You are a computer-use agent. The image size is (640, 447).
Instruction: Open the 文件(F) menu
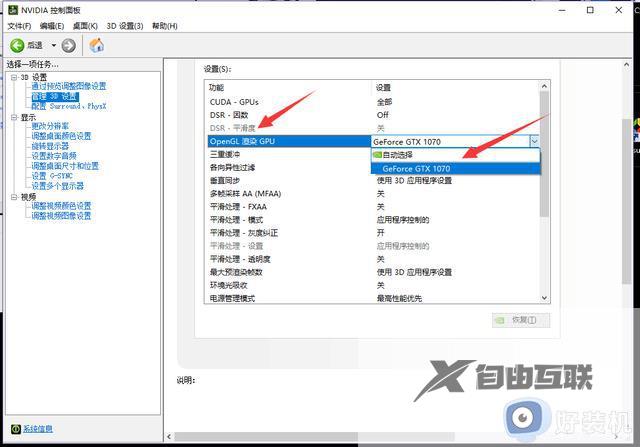pos(19,26)
